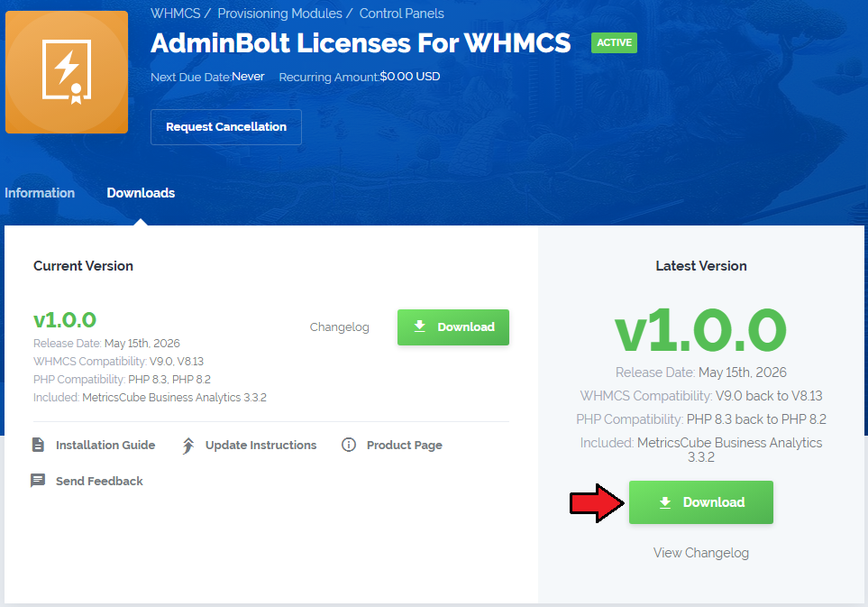Click the Current Version heading
This screenshot has height=607, width=868.
[83, 266]
